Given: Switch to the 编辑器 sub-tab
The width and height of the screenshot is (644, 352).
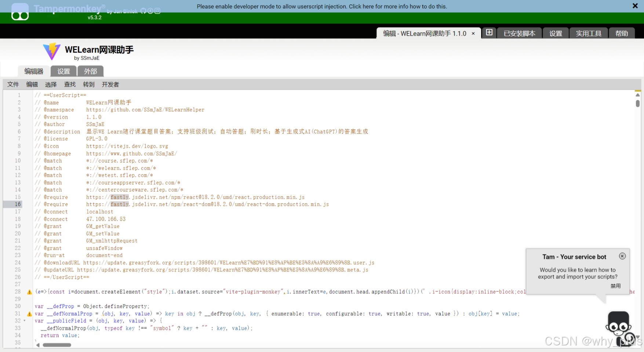Looking at the screenshot, I should coord(34,71).
